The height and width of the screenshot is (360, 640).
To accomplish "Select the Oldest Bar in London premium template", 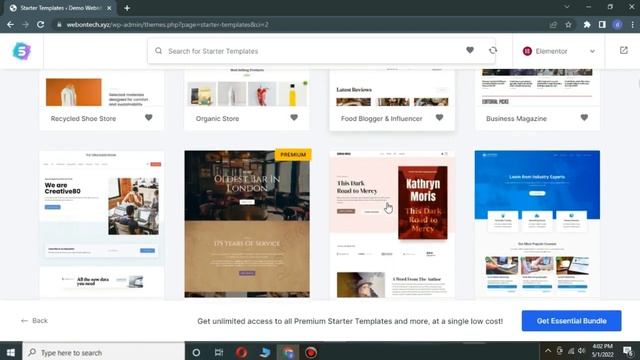I will point(247,224).
